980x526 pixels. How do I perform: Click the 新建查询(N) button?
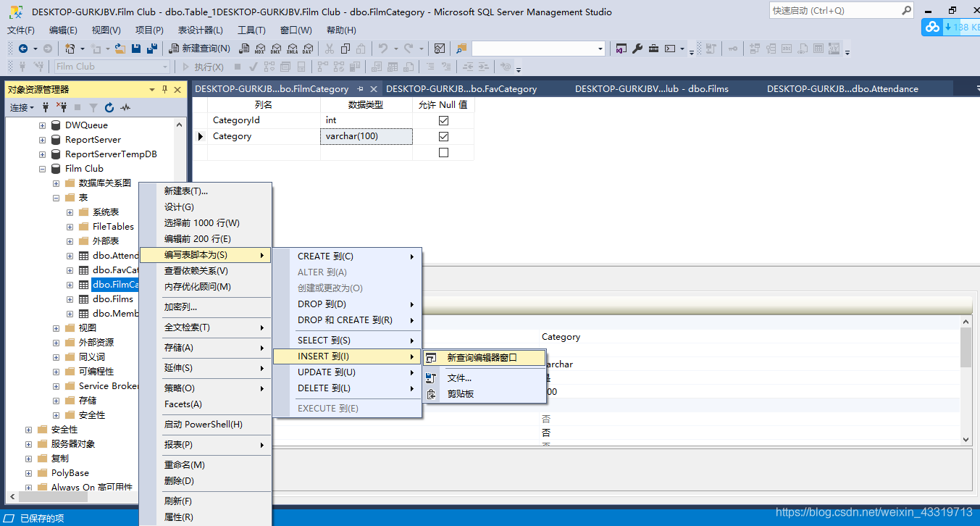199,49
